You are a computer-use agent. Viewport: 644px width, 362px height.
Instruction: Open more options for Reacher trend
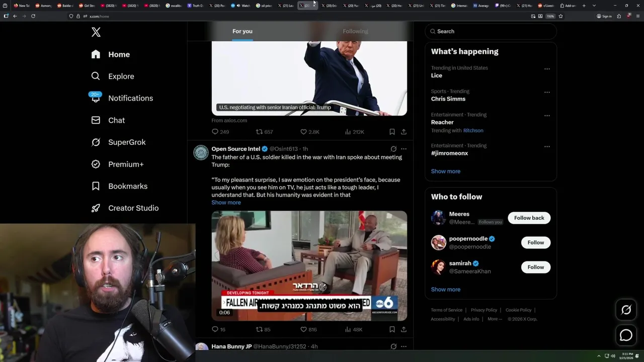[x=547, y=116]
